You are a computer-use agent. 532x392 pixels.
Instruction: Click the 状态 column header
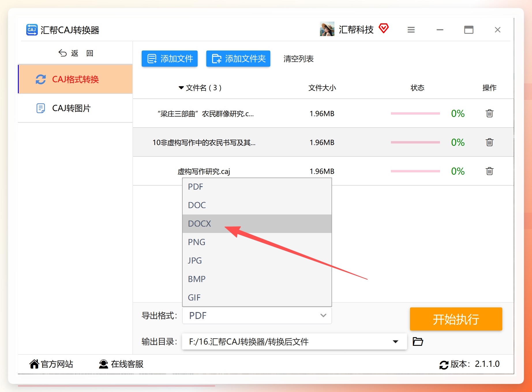417,88
